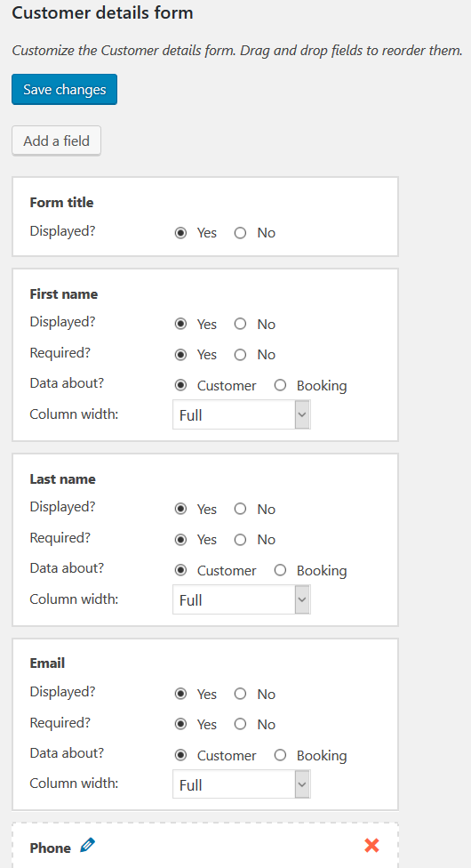Set First name Displayed to No
This screenshot has width=471, height=868.
pos(240,324)
